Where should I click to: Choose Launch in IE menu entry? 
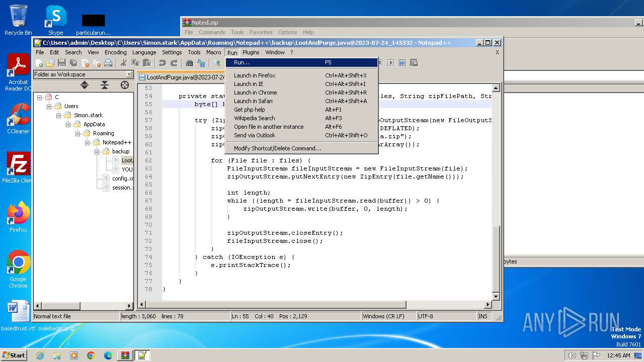[301, 84]
